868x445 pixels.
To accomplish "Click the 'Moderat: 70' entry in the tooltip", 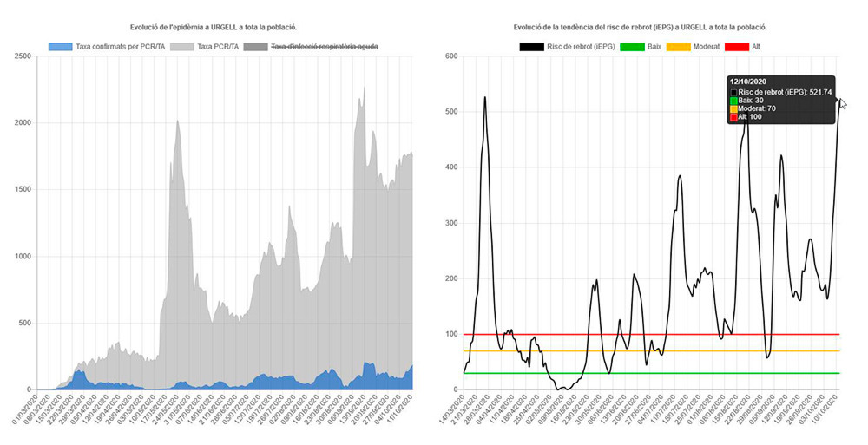I will point(758,108).
